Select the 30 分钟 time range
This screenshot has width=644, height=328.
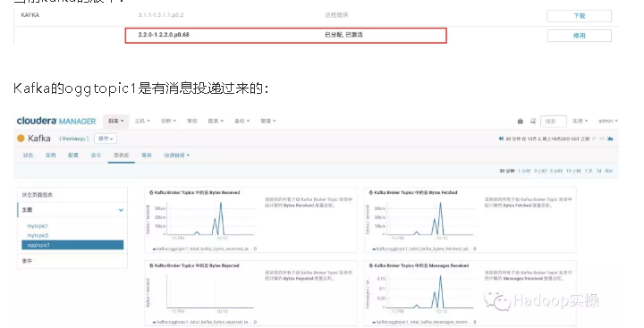(x=506, y=171)
